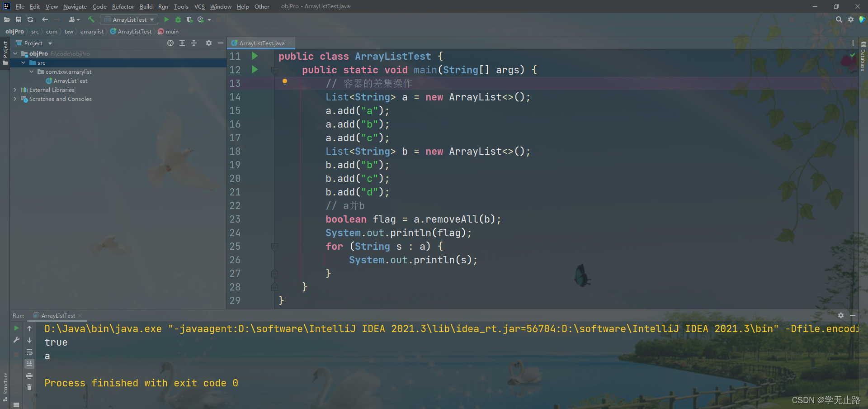Screen dimensions: 868x409
Task: Click the Build project hammer icon
Action: pyautogui.click(x=91, y=19)
